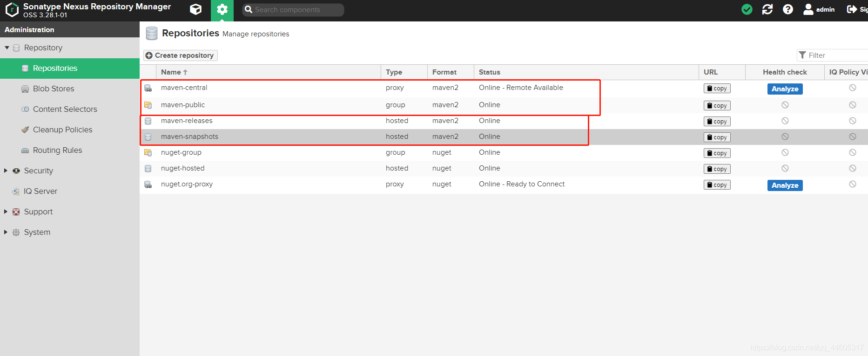This screenshot has height=356, width=868.
Task: Open Content Selectors in the sidebar
Action: [70, 109]
